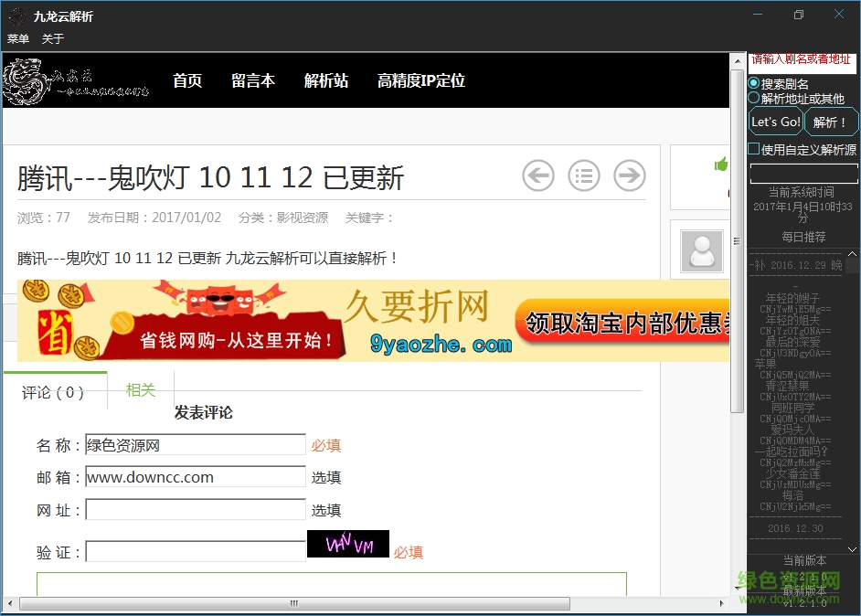Screen dimensions: 861x616
Task: Click the grey user avatar
Action: [702, 251]
